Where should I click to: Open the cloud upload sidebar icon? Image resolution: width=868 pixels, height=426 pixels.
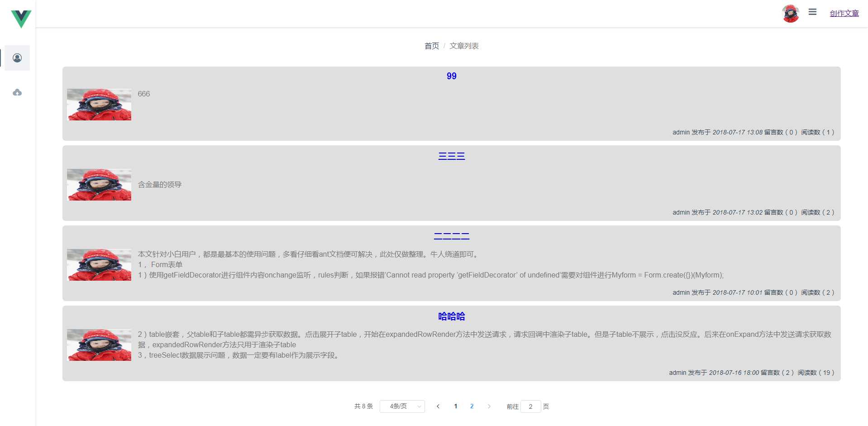17,92
